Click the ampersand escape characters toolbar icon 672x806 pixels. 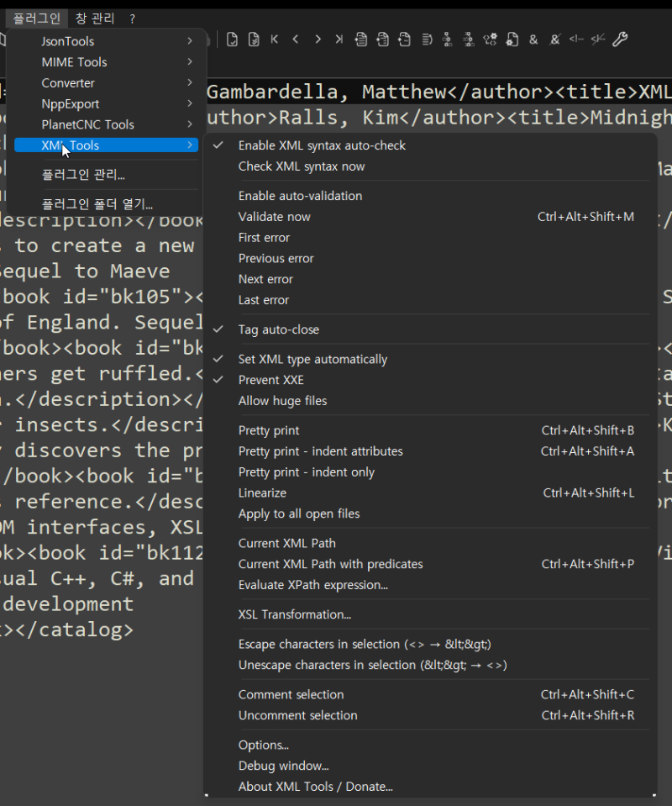533,39
